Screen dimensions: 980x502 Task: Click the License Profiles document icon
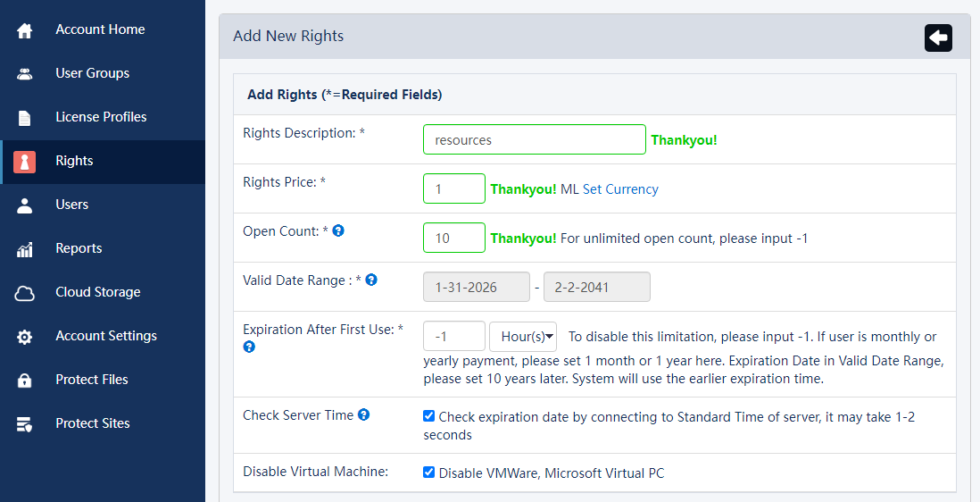25,118
